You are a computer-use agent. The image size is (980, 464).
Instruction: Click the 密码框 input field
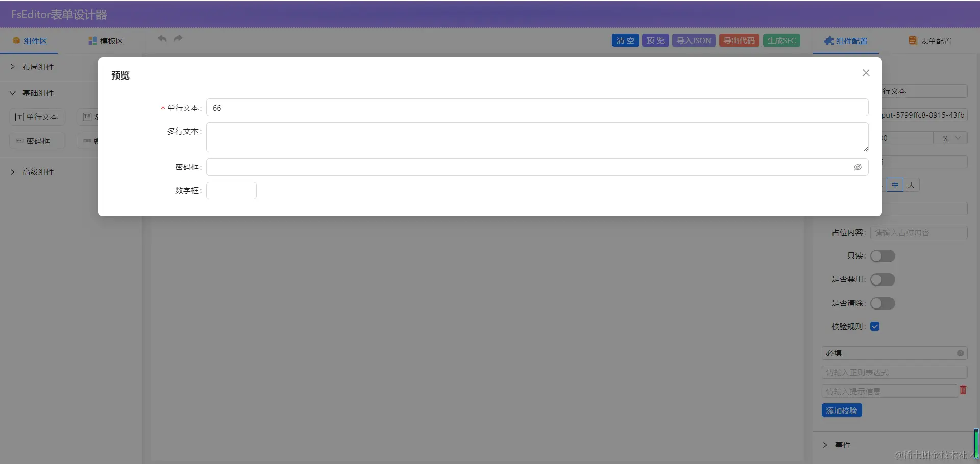coord(537,167)
